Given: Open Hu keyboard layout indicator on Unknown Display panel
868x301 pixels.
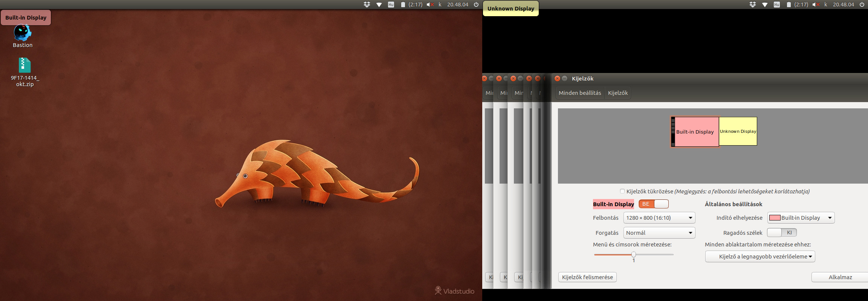Looking at the screenshot, I should (777, 5).
